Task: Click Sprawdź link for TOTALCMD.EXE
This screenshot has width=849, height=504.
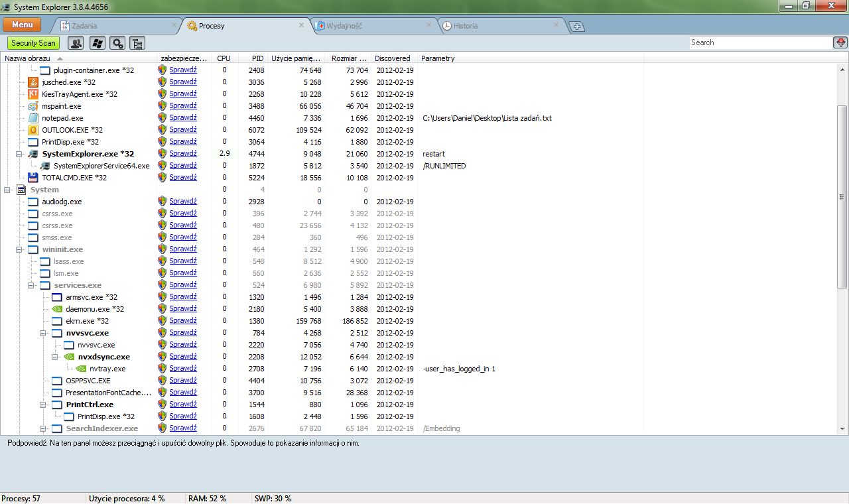Action: click(x=182, y=177)
